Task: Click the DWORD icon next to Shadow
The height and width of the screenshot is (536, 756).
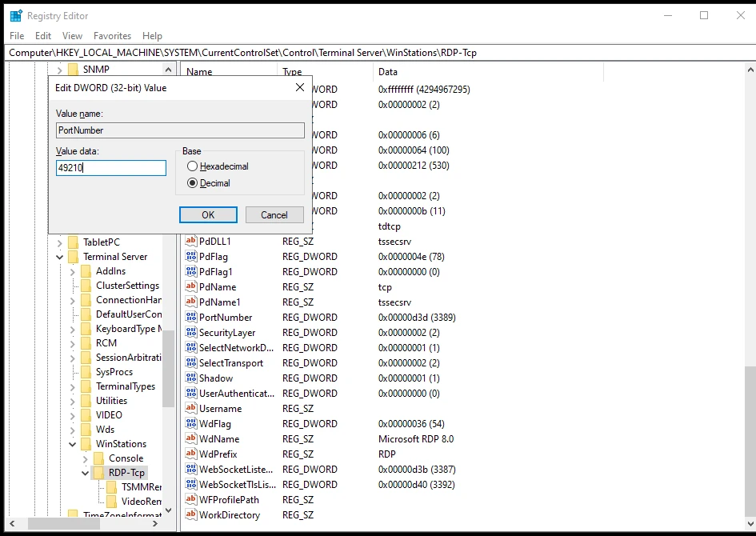Action: point(190,378)
